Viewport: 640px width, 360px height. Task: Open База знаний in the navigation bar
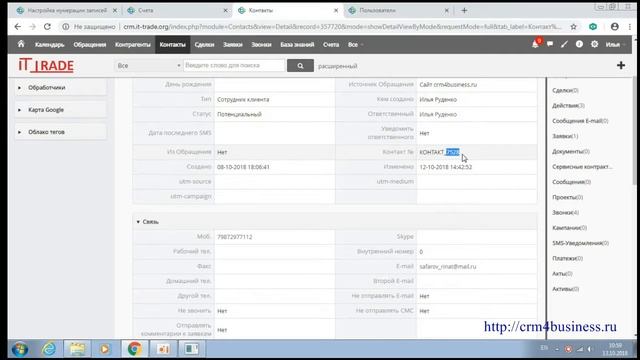pos(297,44)
